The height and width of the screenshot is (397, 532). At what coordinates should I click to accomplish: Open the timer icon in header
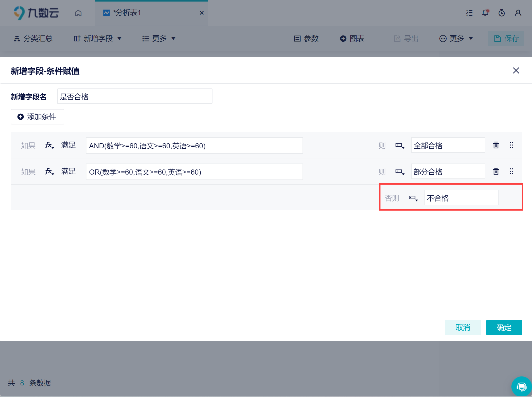click(x=501, y=13)
